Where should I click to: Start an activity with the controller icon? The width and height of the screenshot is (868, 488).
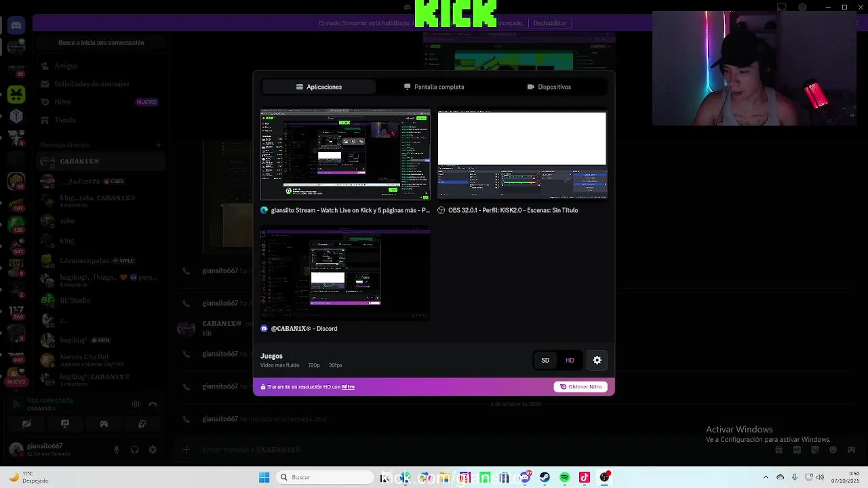click(104, 424)
